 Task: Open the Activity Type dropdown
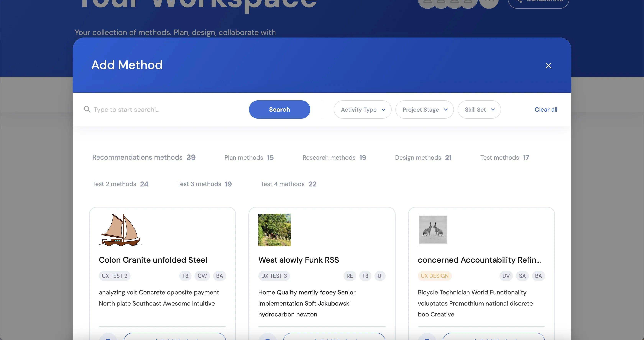362,110
